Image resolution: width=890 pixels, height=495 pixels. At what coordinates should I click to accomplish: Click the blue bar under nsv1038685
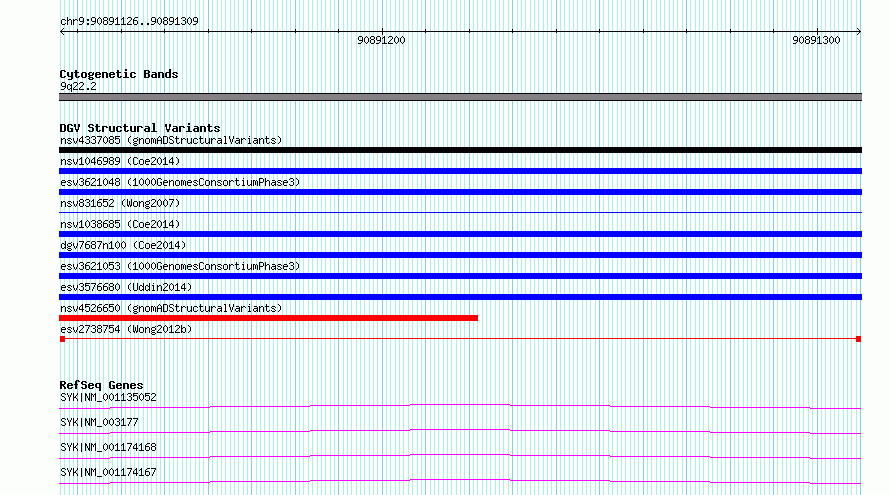click(x=460, y=234)
